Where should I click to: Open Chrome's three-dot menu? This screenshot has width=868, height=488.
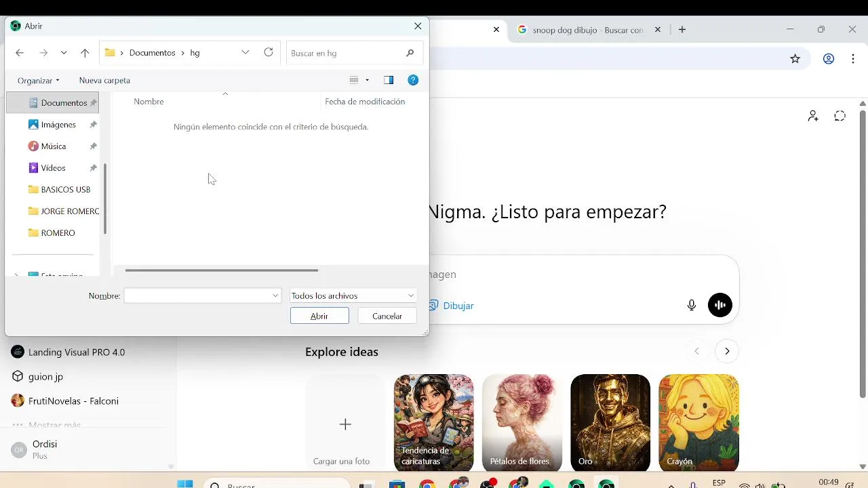point(852,59)
